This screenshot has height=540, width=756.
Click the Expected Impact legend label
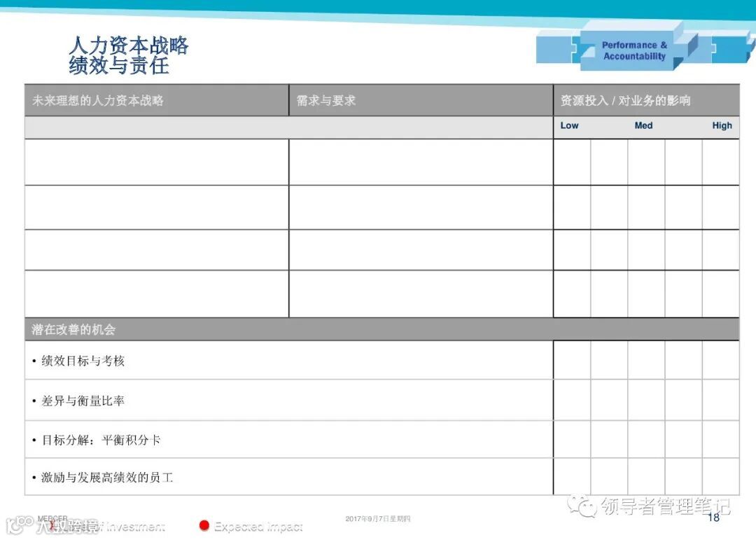click(258, 527)
